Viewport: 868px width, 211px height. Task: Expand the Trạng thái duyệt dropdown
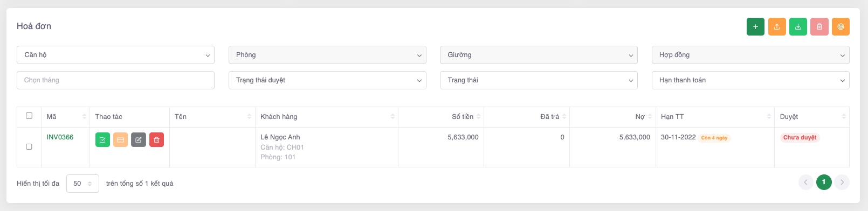point(327,80)
